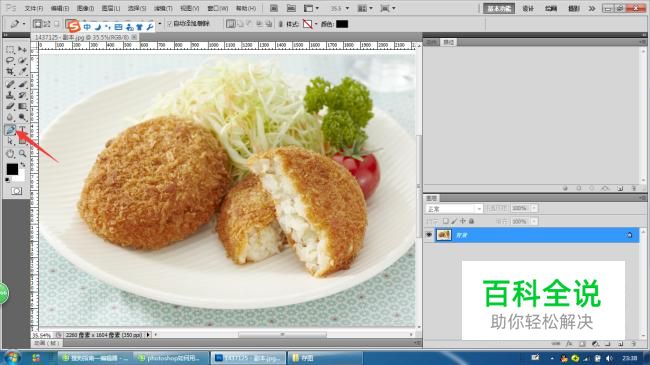Select the Crop tool
Screen dimensions: 650x365
[x=10, y=71]
